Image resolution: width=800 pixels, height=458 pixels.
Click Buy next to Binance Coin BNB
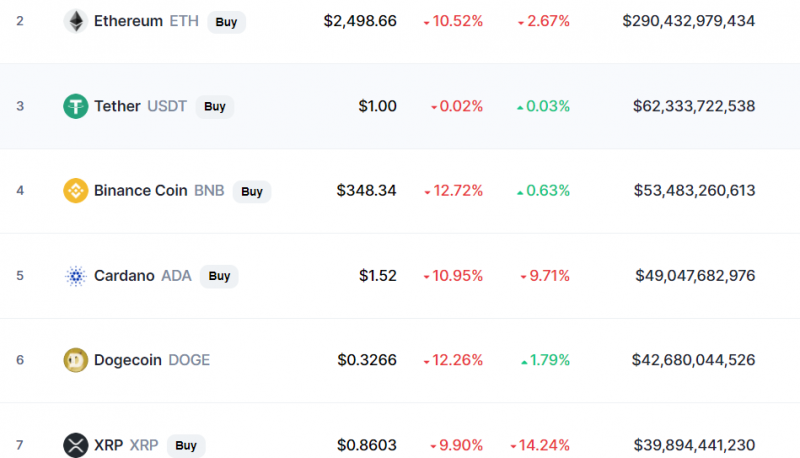coord(252,191)
